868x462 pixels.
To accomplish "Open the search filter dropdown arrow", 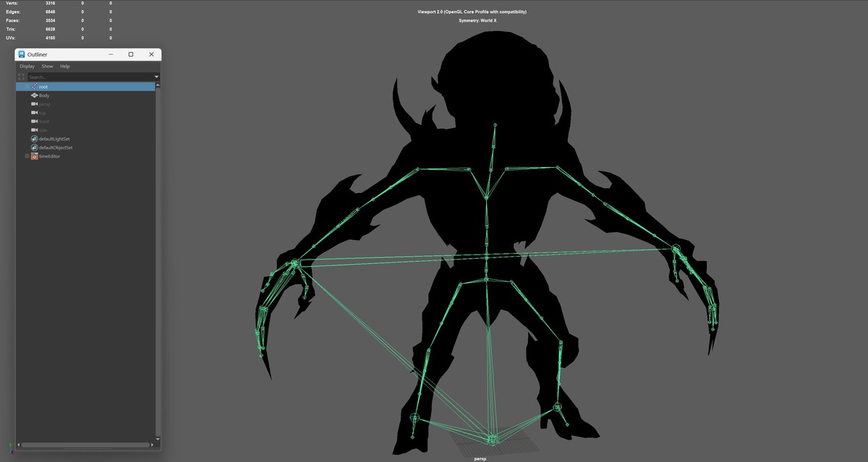I will 156,77.
